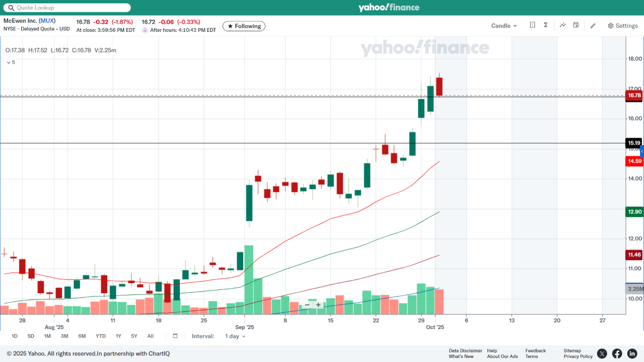Select the 6M range
The image size is (644, 362).
click(82, 336)
